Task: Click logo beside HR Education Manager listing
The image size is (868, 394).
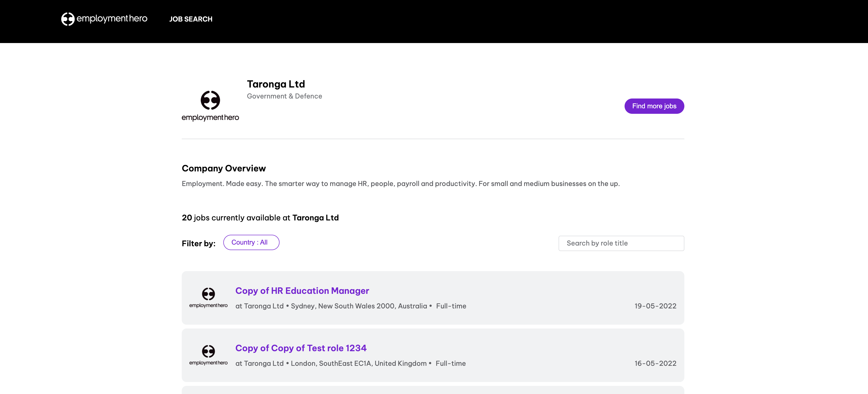Action: (x=208, y=298)
